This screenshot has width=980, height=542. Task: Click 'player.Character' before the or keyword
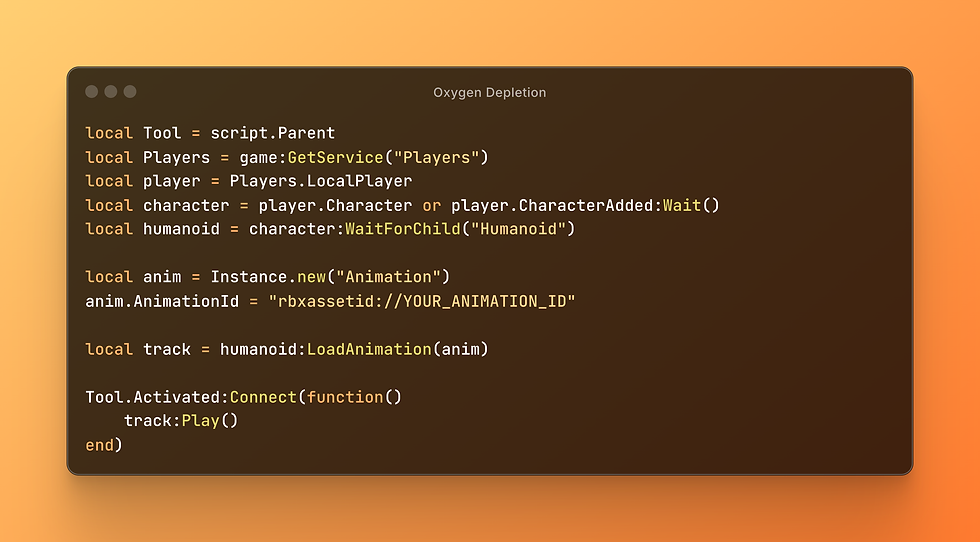point(335,206)
